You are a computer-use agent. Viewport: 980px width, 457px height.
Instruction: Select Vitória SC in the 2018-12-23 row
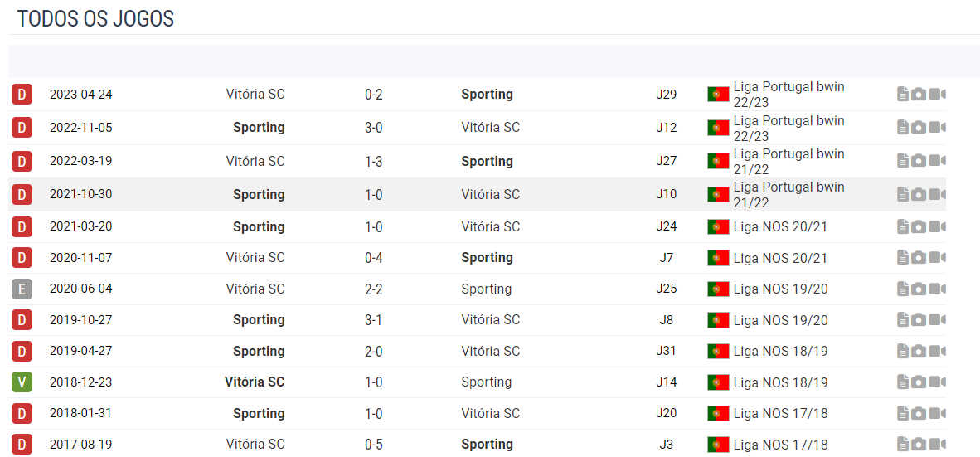(x=255, y=382)
